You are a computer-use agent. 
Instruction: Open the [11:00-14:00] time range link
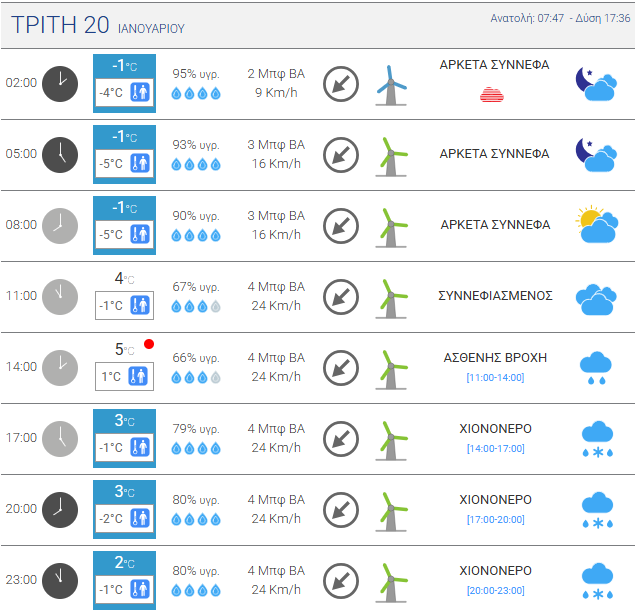(494, 377)
